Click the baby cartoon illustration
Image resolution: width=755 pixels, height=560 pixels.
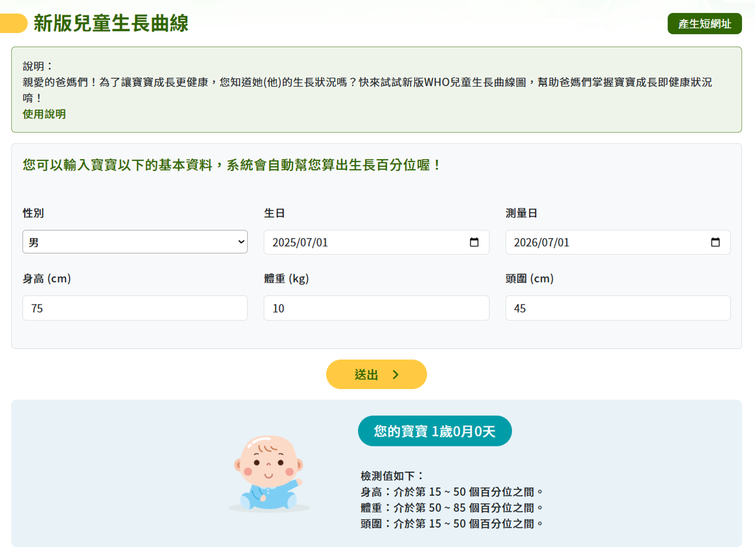pos(269,473)
